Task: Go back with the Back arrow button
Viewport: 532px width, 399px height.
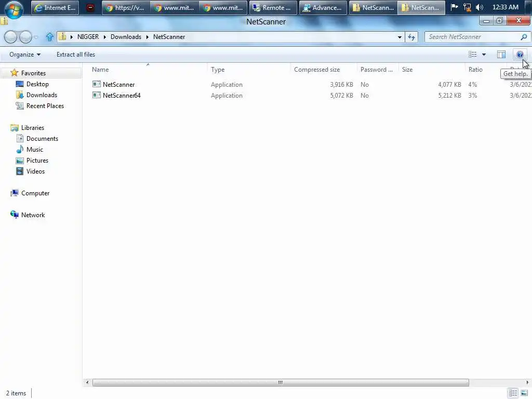Action: (x=10, y=37)
